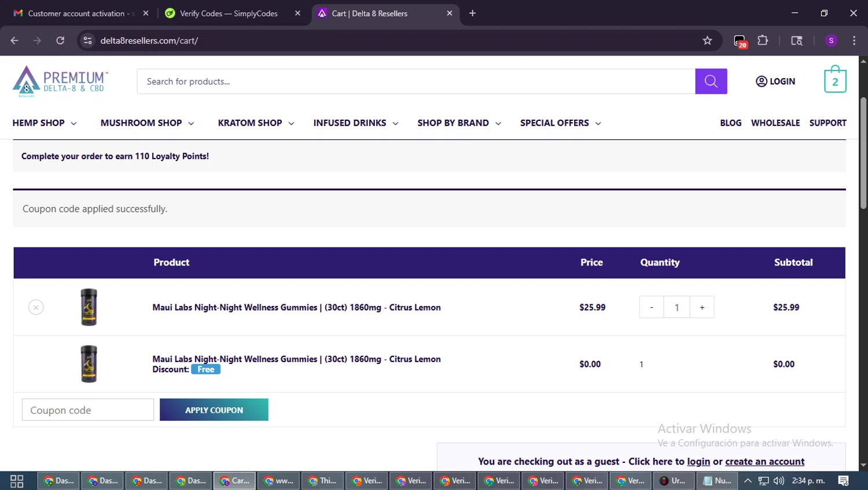Open the shopping cart bag icon
The height and width of the screenshot is (490, 868).
coord(835,79)
